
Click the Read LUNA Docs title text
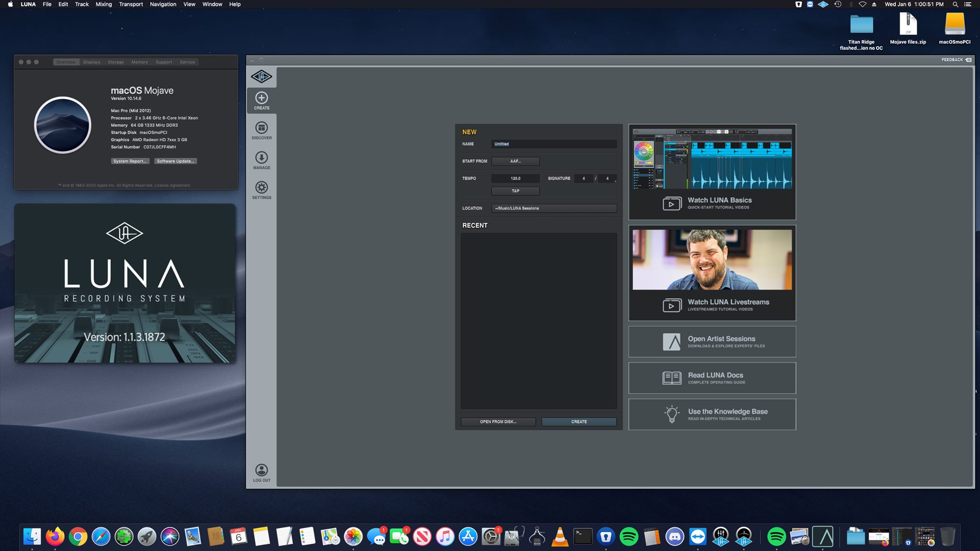[715, 375]
